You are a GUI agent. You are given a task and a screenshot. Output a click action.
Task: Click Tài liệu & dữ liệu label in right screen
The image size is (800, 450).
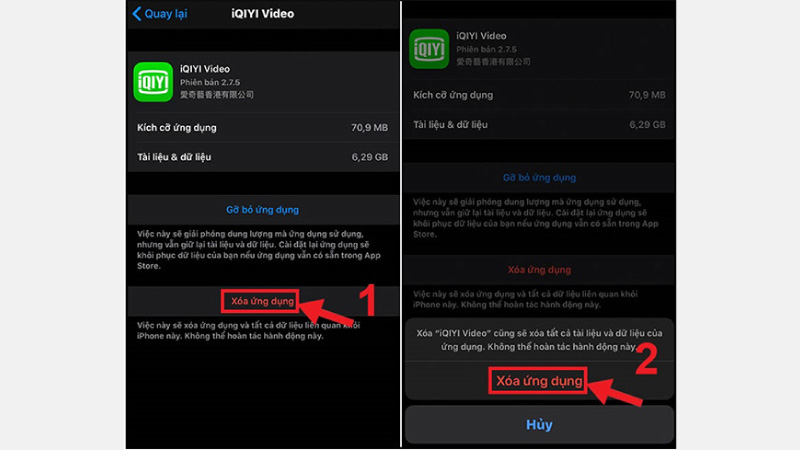(450, 124)
